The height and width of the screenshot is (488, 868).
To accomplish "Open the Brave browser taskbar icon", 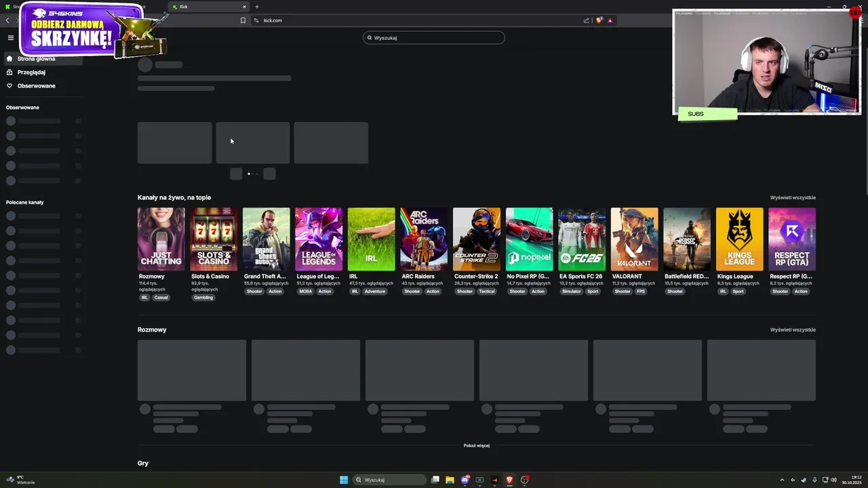I will [x=509, y=480].
